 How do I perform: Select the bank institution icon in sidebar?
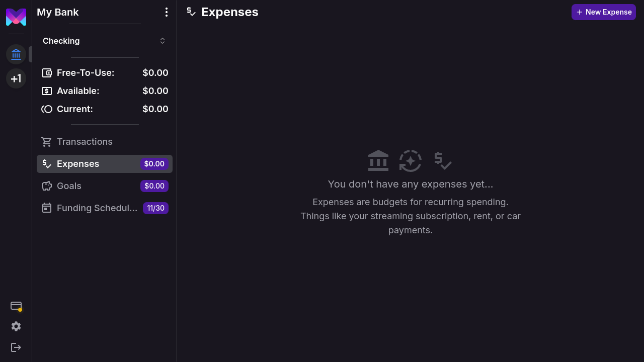[16, 54]
